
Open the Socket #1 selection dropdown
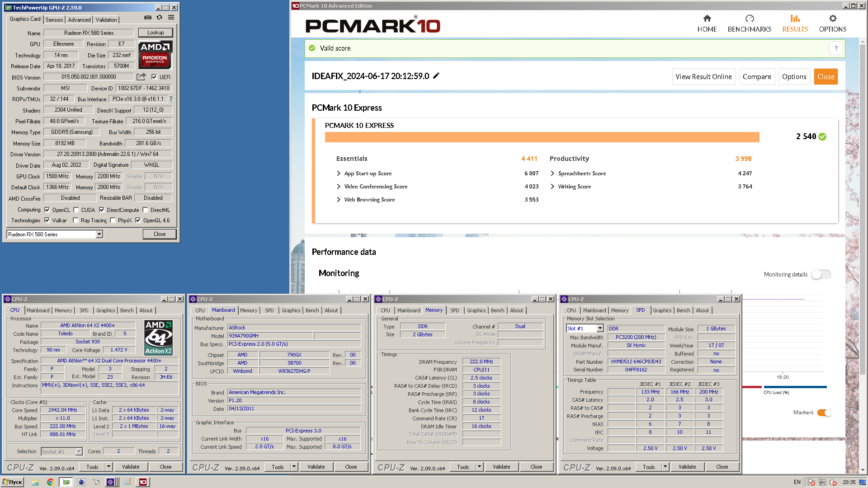[79, 451]
